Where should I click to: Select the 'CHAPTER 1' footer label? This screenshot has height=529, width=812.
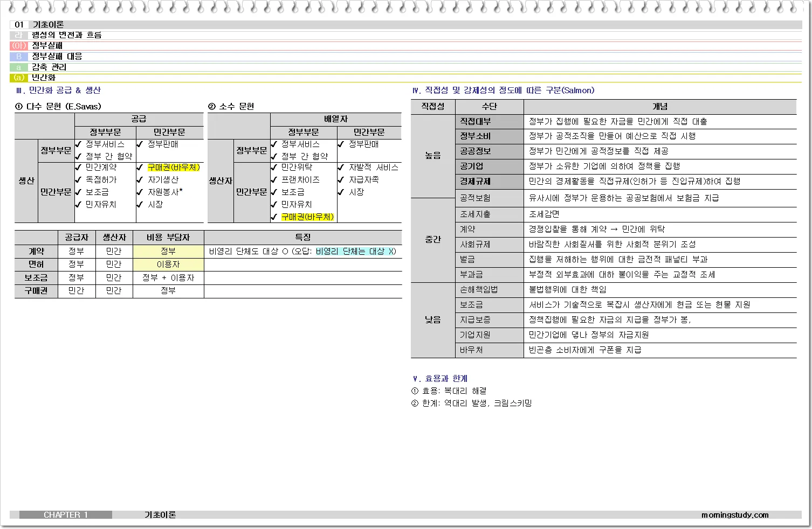[66, 515]
